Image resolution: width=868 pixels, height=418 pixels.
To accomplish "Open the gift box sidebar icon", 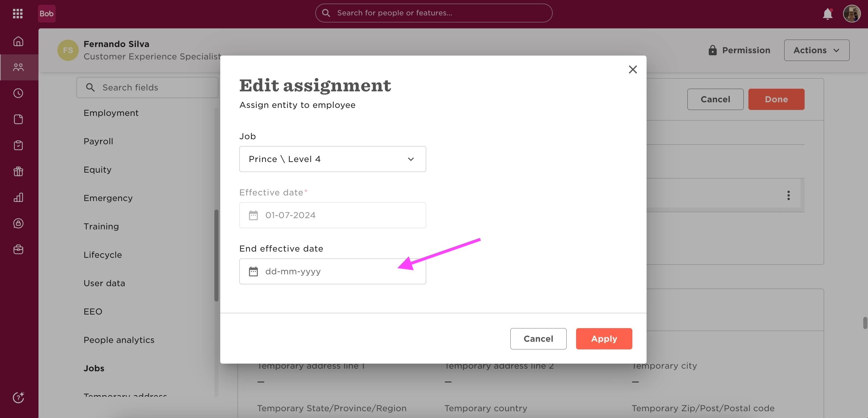I will pyautogui.click(x=18, y=171).
